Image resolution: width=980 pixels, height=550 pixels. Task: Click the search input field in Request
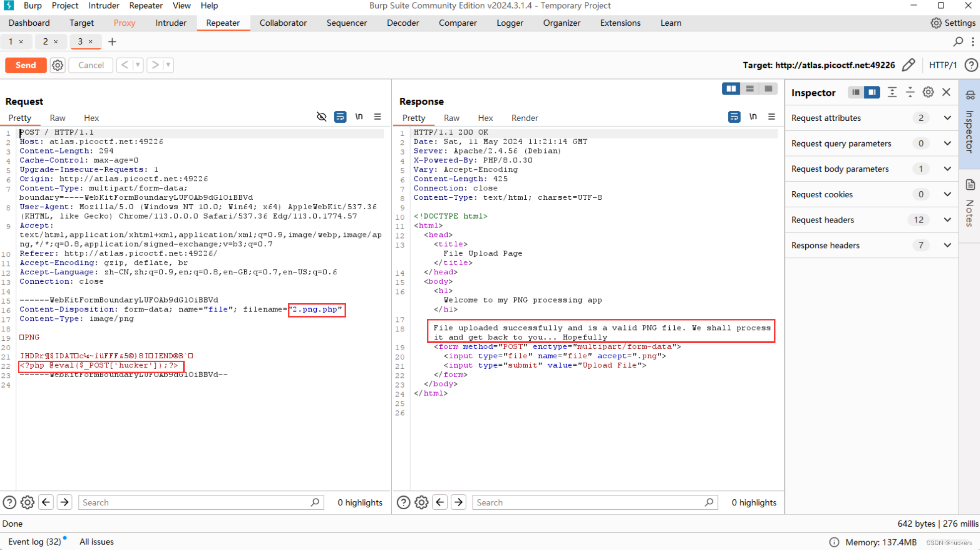[x=195, y=501]
